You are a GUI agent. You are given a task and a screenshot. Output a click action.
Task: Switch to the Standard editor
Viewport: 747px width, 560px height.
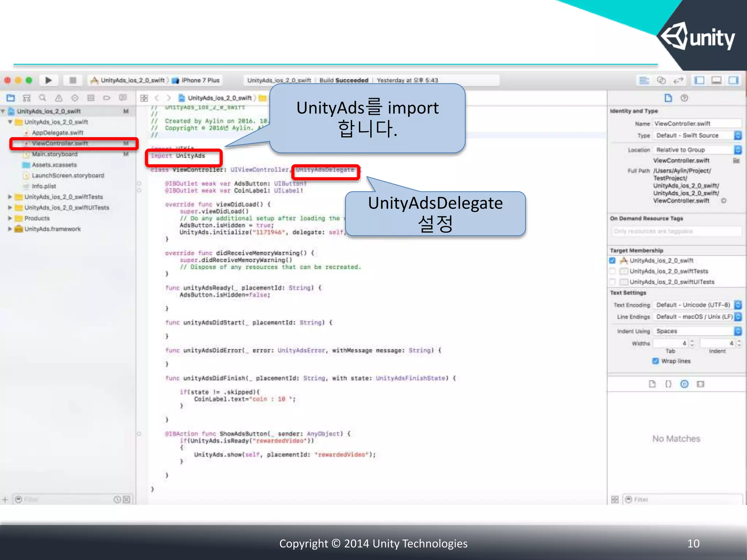click(644, 80)
